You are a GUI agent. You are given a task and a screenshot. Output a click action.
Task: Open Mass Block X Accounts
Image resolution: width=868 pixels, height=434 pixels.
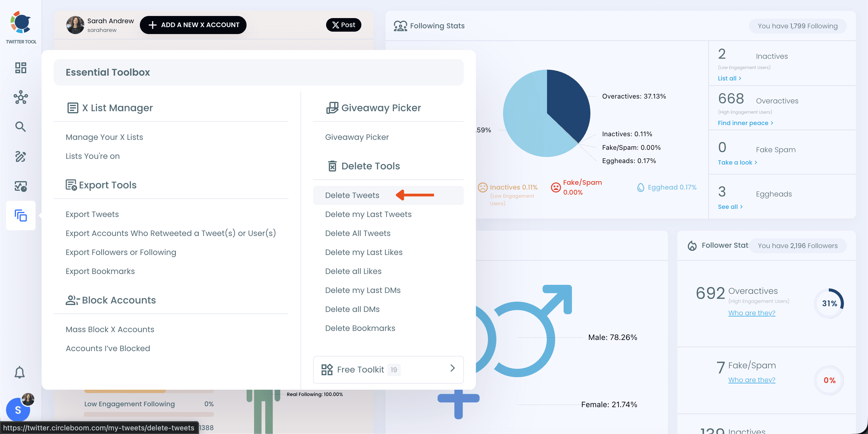point(110,329)
